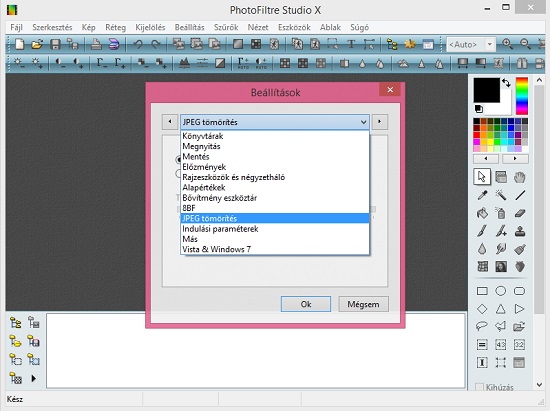Open the Eszközök menu

294,27
